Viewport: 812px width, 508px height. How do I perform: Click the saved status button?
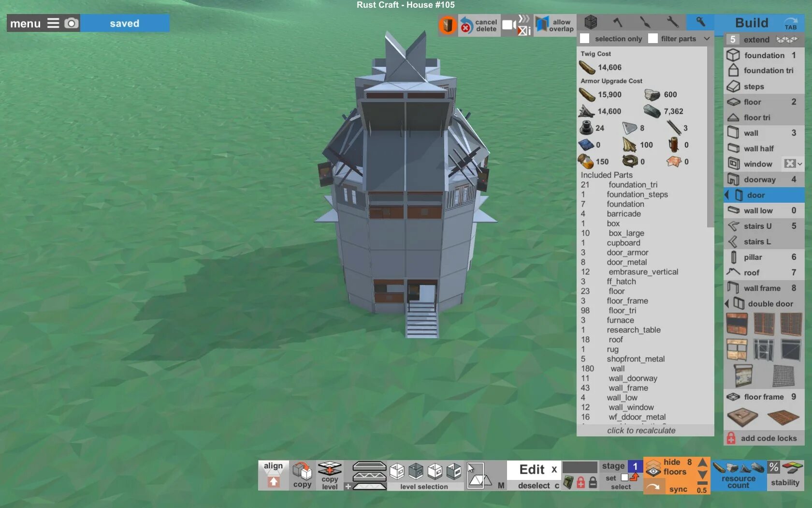coord(125,23)
